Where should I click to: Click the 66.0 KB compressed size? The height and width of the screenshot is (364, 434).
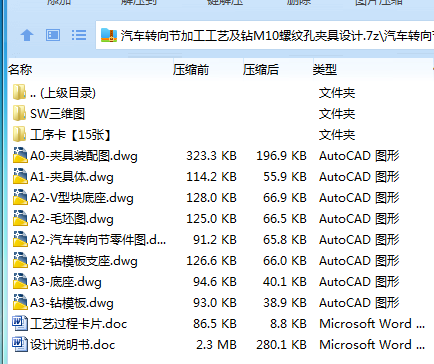285,261
